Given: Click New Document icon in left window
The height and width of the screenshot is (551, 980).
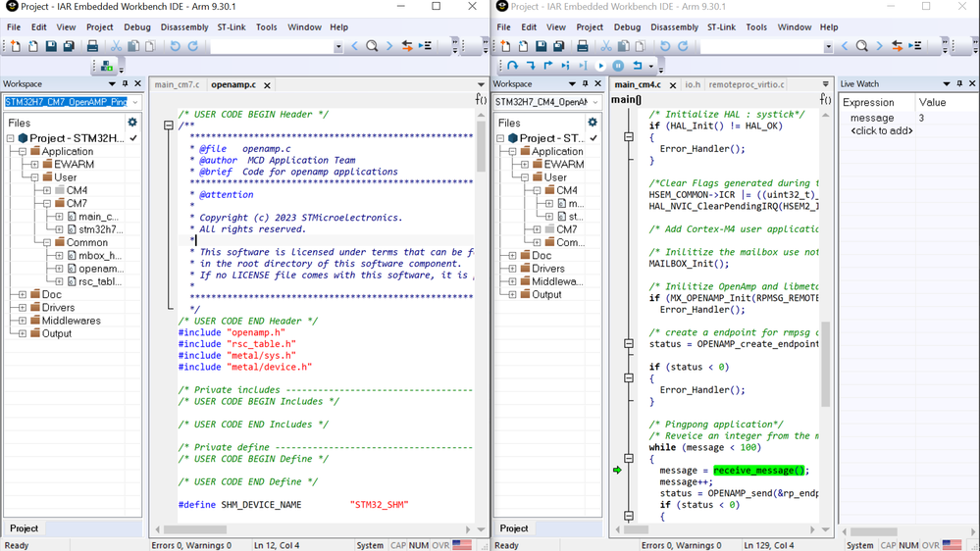Looking at the screenshot, I should [16, 46].
